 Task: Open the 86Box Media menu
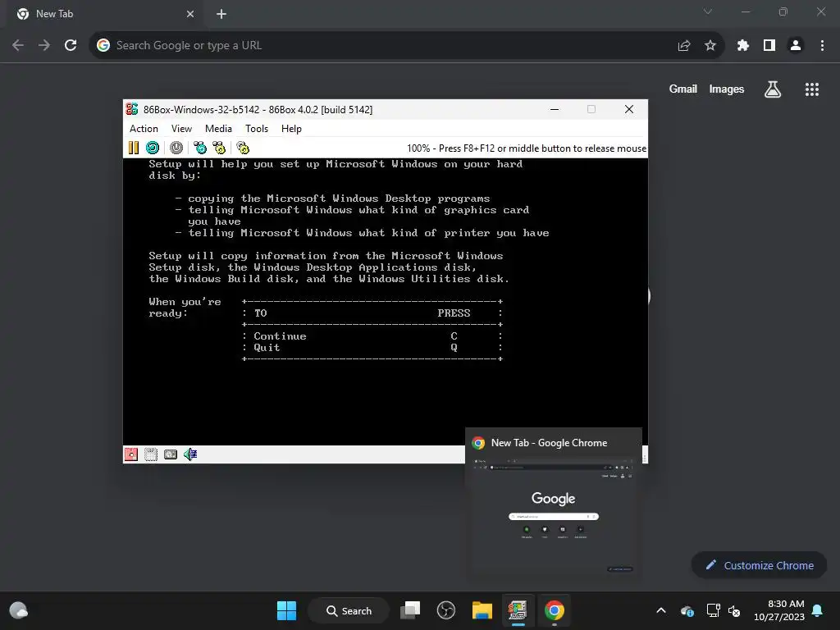click(218, 129)
